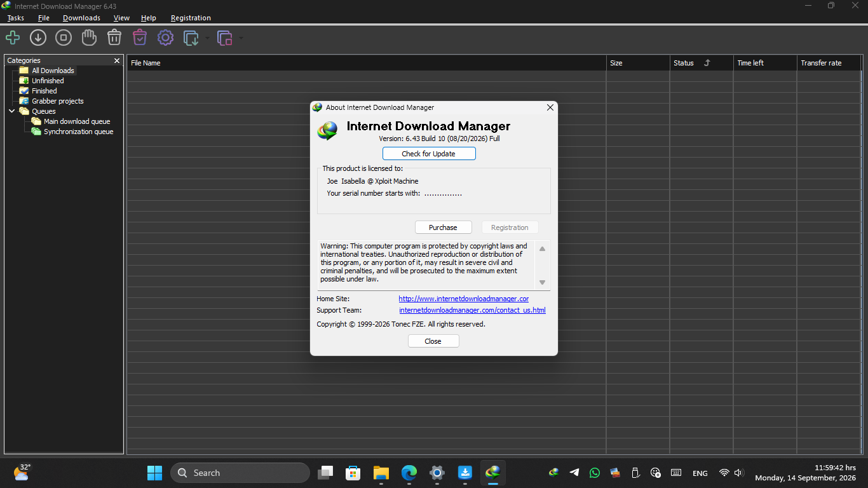
Task: Open Telegram from the system tray
Action: [574, 473]
